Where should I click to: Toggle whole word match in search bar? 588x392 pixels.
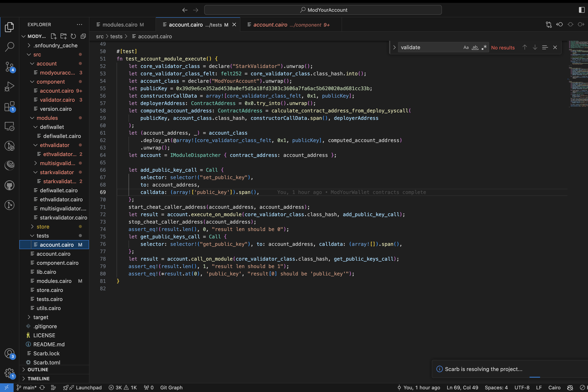pyautogui.click(x=475, y=47)
